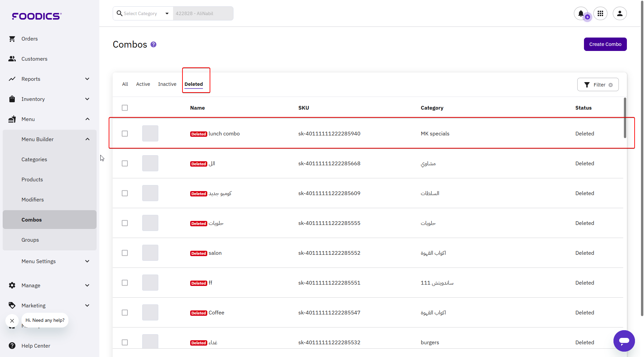Click the Customers people icon in sidebar
Viewport: 644px width, 357px height.
pos(12,59)
